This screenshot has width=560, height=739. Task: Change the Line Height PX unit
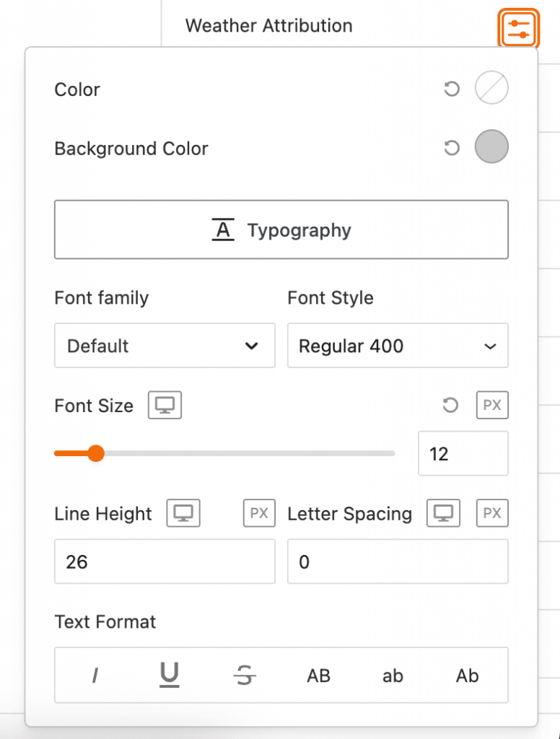[x=258, y=513]
